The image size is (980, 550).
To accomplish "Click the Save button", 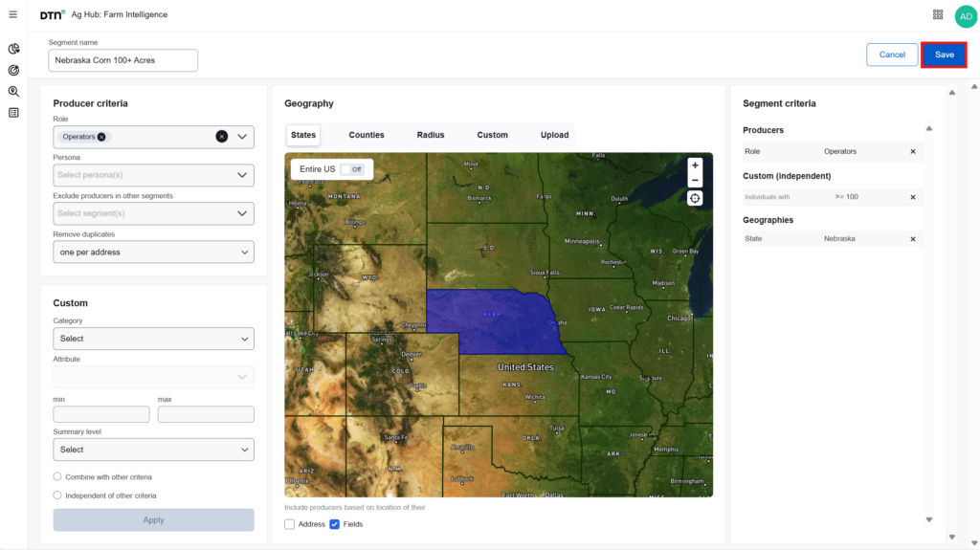I will click(944, 55).
